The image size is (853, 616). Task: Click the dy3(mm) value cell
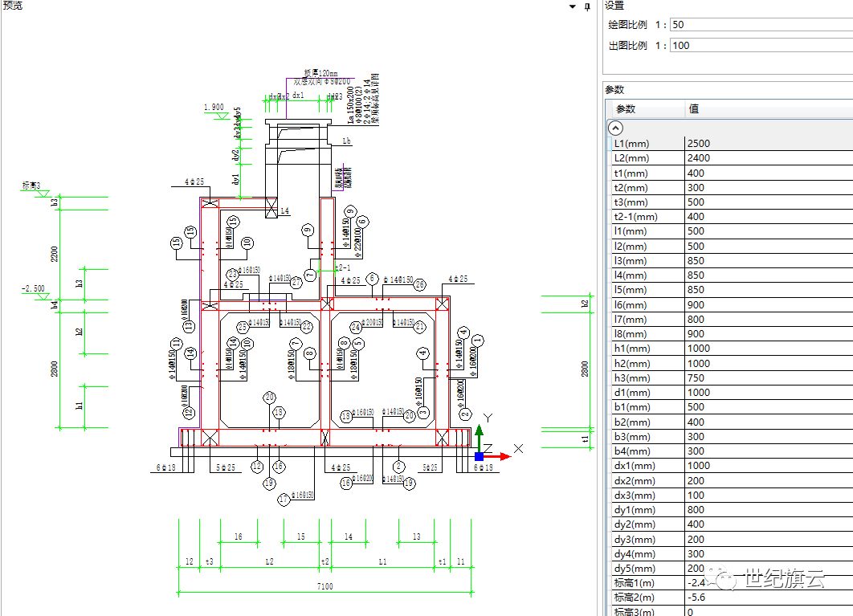(769, 539)
